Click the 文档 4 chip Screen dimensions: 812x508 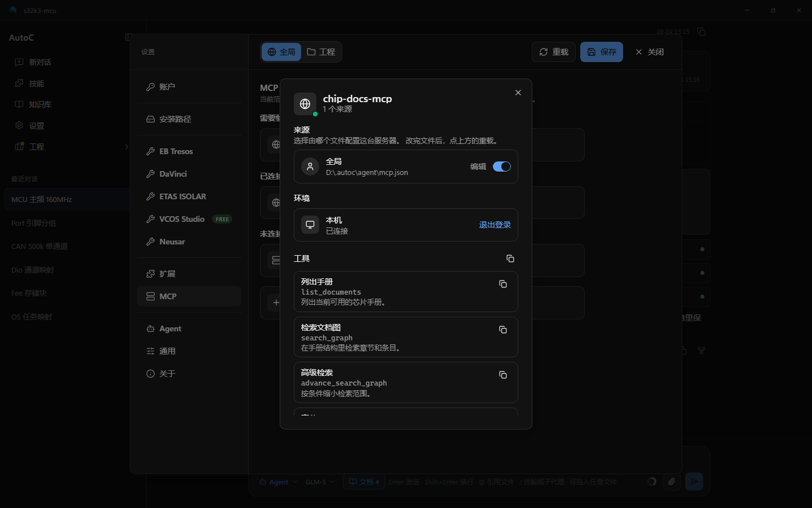[x=364, y=482]
